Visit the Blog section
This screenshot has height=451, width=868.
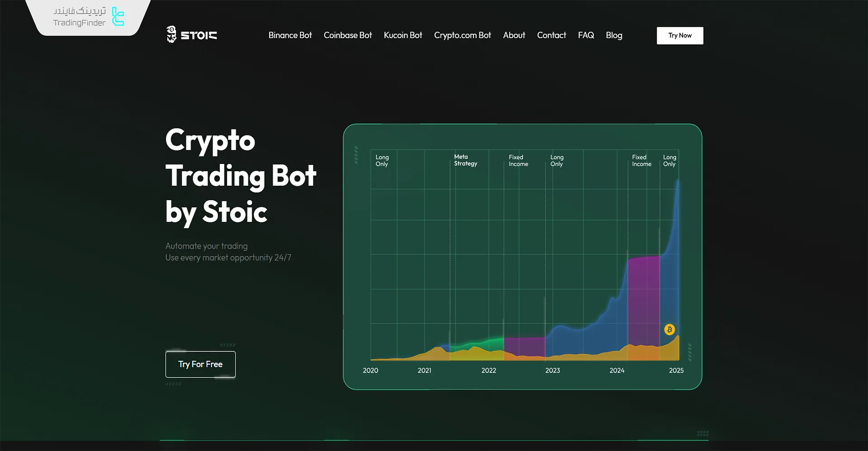614,35
